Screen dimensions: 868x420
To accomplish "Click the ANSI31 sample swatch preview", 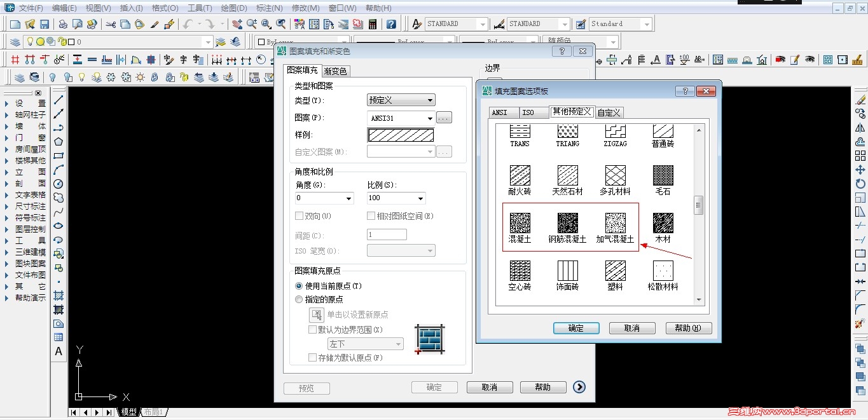I will [x=401, y=135].
